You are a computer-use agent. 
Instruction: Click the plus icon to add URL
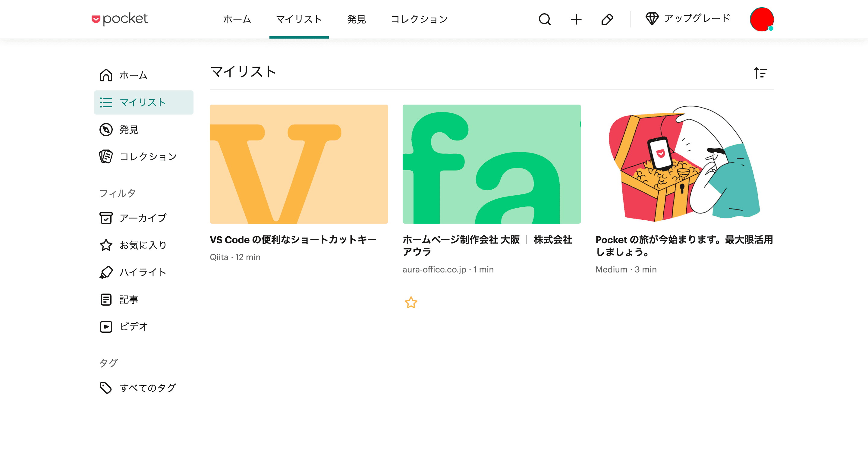[x=576, y=19]
